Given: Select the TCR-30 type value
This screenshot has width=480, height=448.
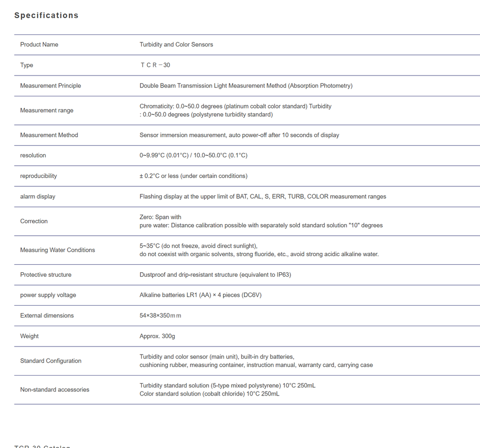Looking at the screenshot, I should point(155,65).
